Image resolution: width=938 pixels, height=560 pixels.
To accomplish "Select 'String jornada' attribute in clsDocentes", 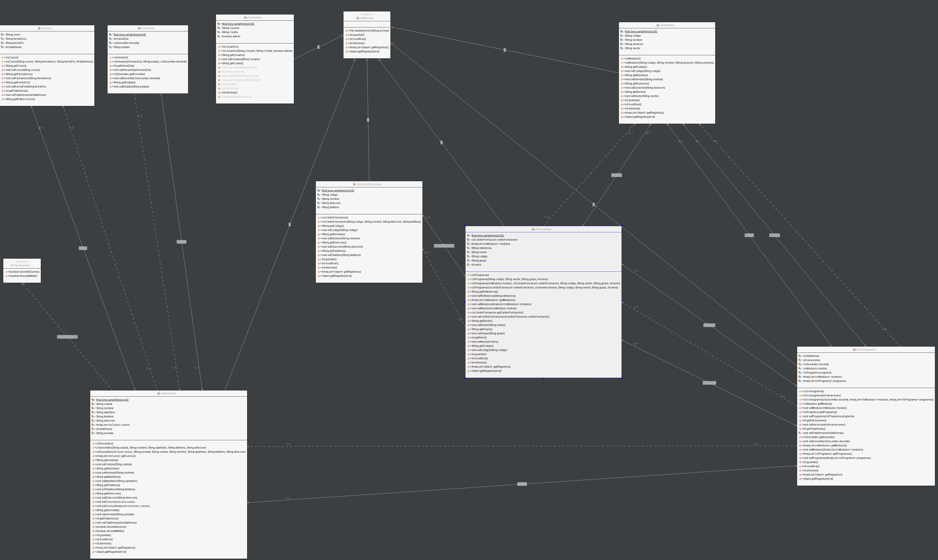I will [x=104, y=433].
